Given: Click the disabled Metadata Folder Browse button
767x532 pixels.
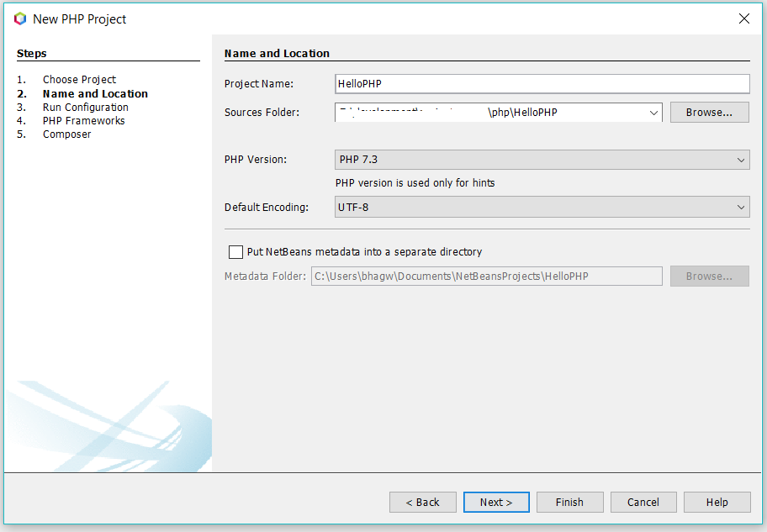Looking at the screenshot, I should 709,277.
